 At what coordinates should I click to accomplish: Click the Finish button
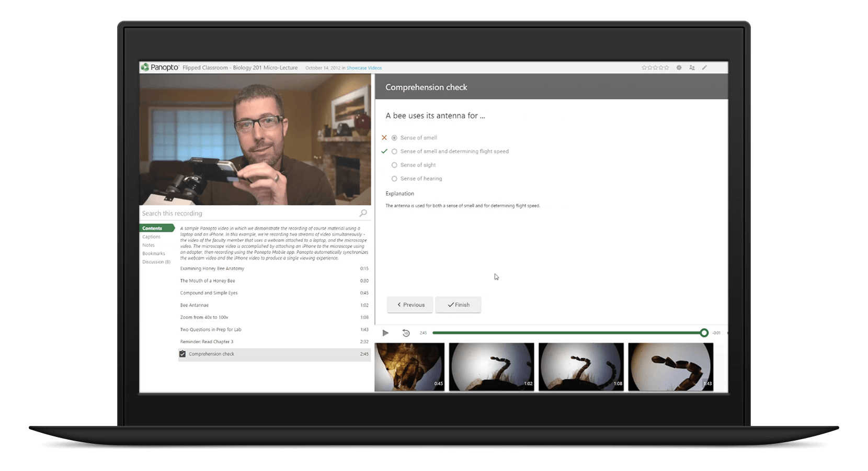[x=458, y=305]
